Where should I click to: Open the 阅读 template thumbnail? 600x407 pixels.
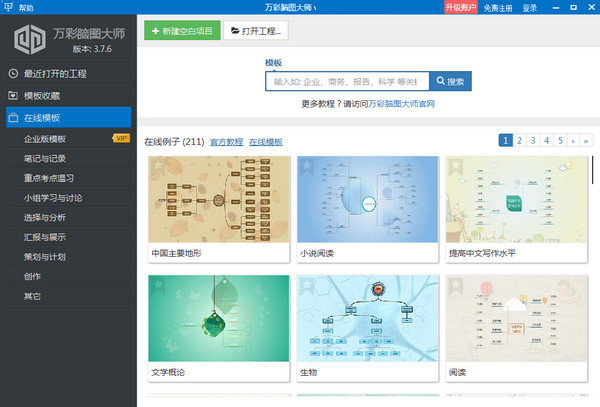pos(517,318)
